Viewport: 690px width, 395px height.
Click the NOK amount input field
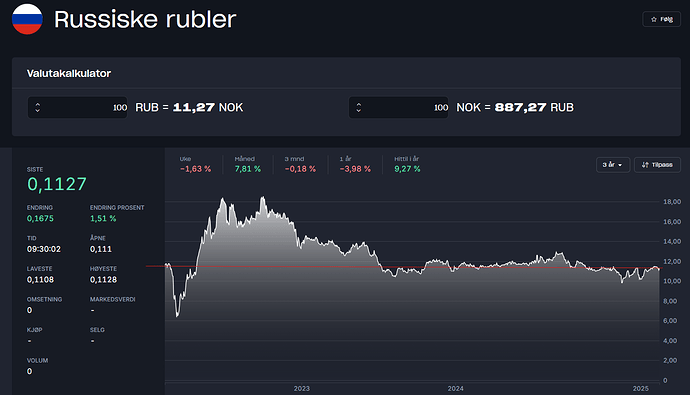click(x=399, y=107)
